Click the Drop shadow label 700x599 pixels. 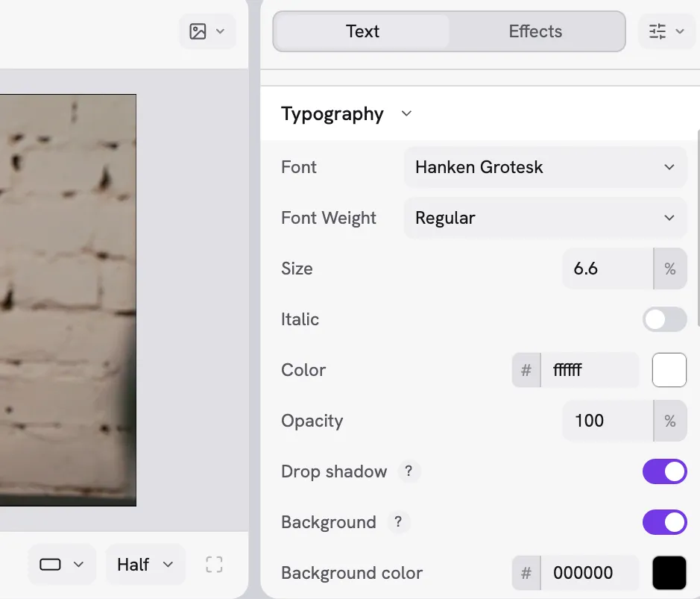[334, 471]
